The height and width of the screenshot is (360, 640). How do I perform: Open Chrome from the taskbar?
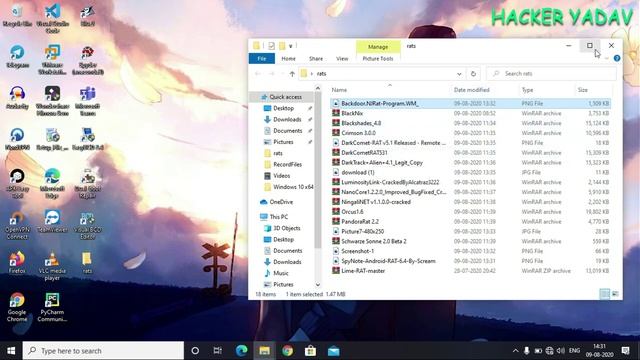tap(287, 351)
